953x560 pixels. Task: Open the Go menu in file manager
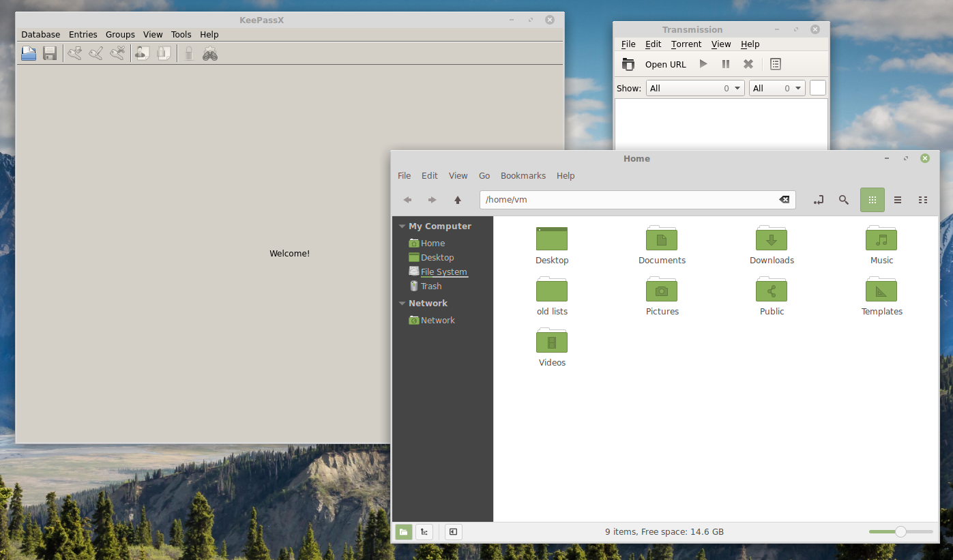click(484, 176)
